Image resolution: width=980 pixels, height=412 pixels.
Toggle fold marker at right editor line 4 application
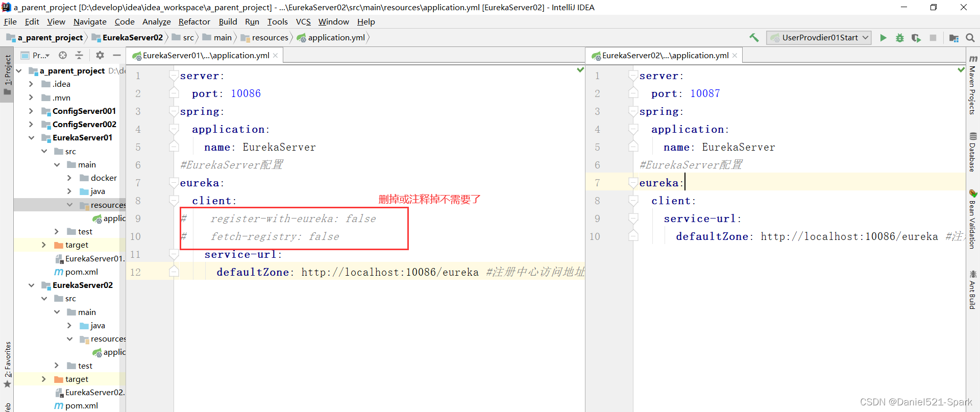click(633, 129)
